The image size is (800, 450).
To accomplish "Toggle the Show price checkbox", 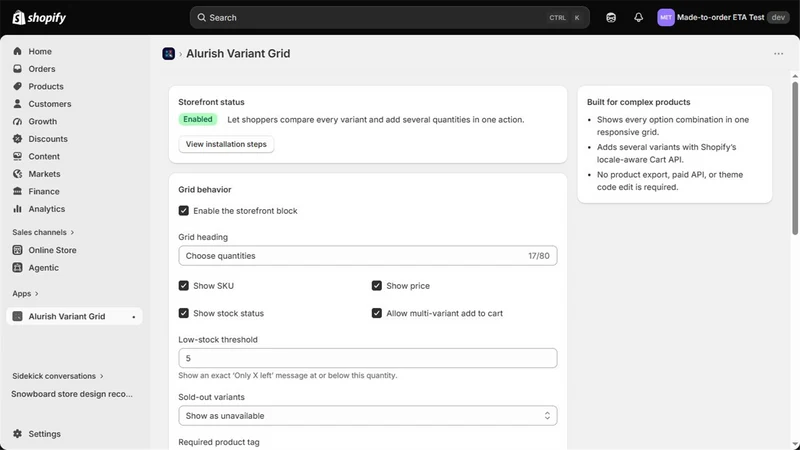I will coord(377,286).
